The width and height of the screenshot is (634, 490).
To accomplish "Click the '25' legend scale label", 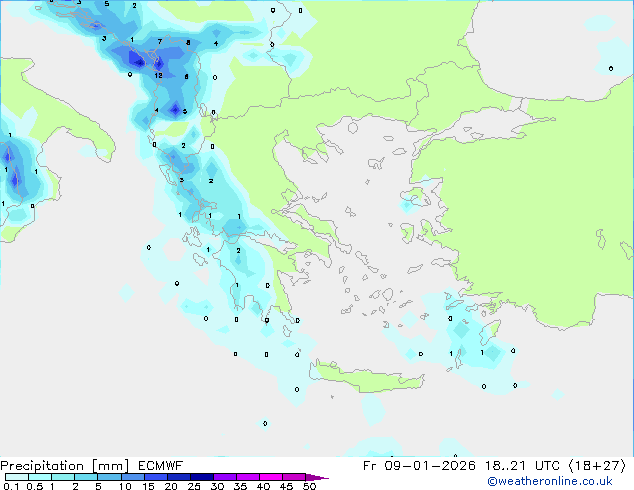I will click(x=194, y=486).
